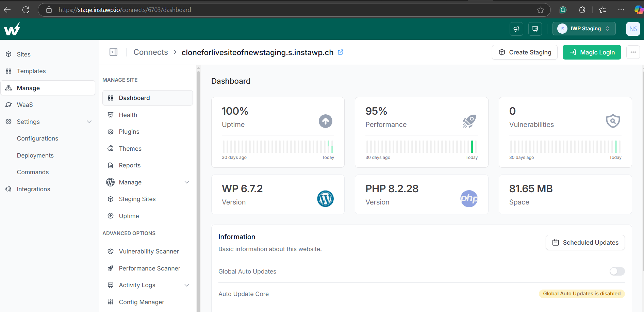Bookmark this page with the star icon

(x=541, y=10)
